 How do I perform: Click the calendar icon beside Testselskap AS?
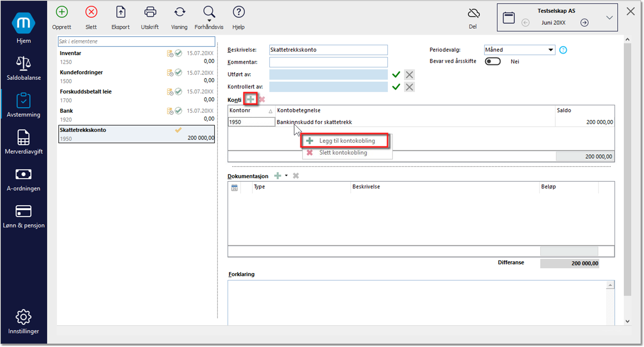pos(509,18)
